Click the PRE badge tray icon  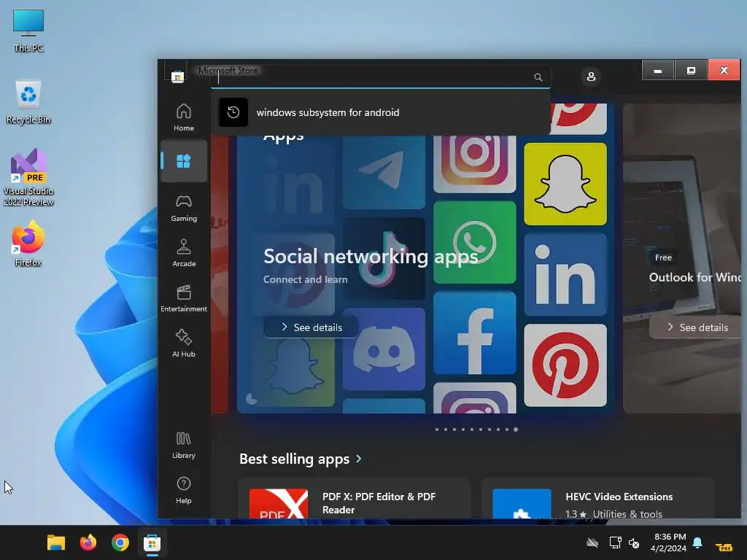724,547
